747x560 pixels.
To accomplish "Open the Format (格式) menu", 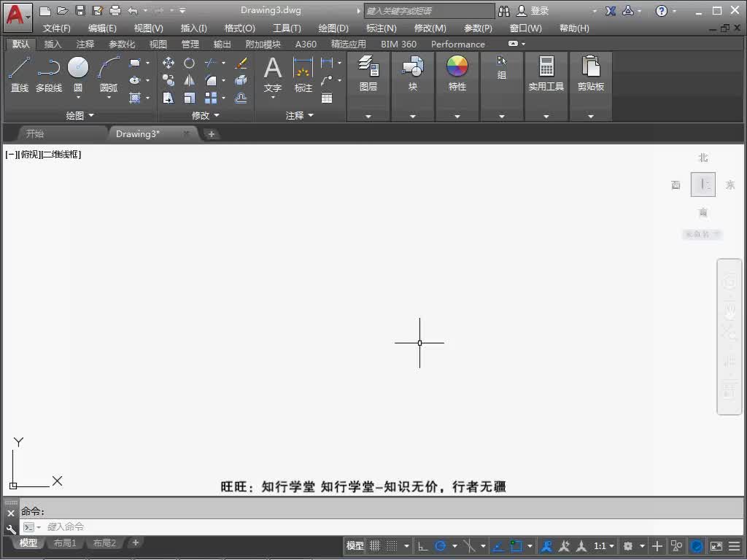I will [x=239, y=28].
